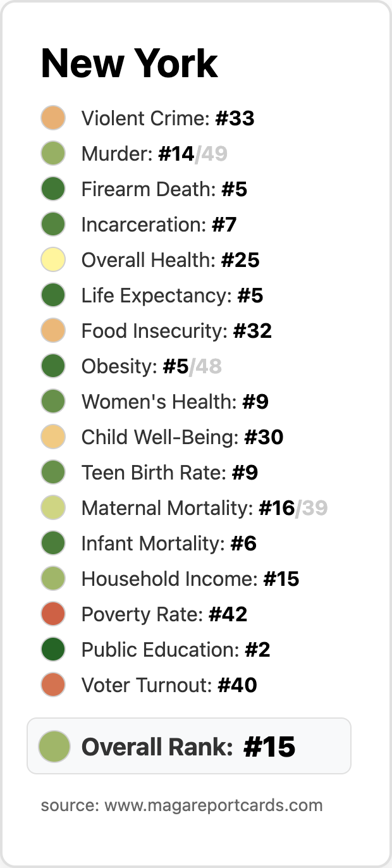Select the red Poverty Rate dot
This screenshot has height=868, width=392.
tap(53, 614)
